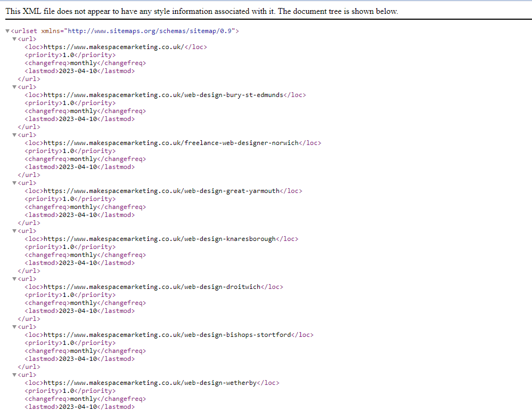Click priority 1.0 under knaresborough url
Image resolution: width=532 pixels, height=411 pixels.
[x=70, y=247]
